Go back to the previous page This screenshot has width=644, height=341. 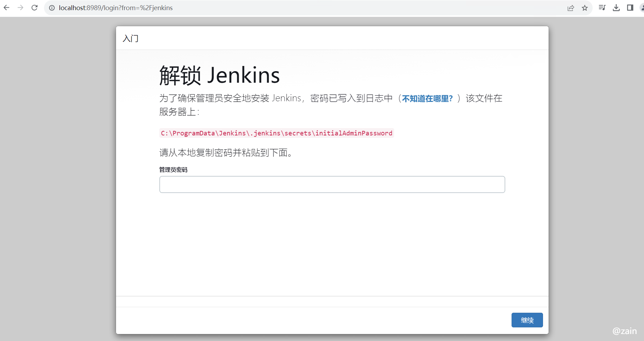point(7,8)
